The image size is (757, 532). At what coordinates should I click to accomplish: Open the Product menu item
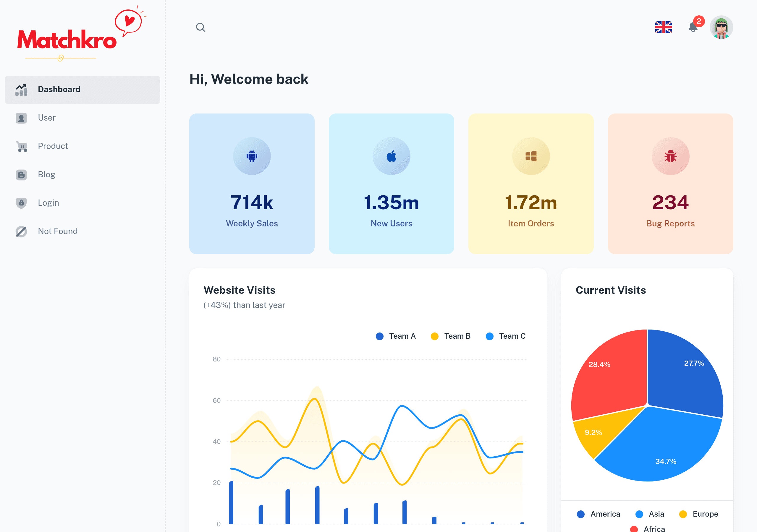[83, 146]
